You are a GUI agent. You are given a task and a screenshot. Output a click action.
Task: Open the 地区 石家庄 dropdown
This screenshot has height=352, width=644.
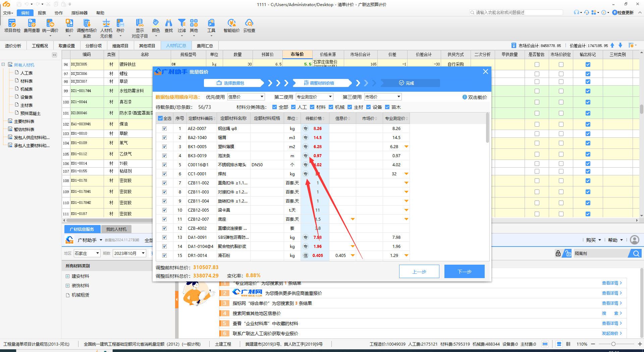[x=87, y=253]
